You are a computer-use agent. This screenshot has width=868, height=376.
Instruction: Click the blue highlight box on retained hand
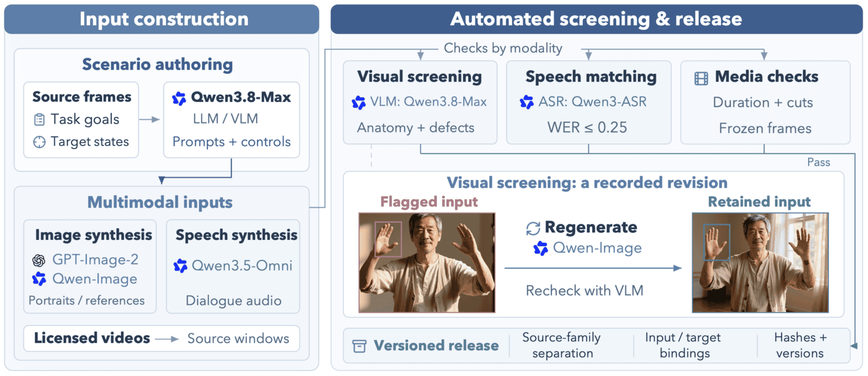pyautogui.click(x=717, y=243)
